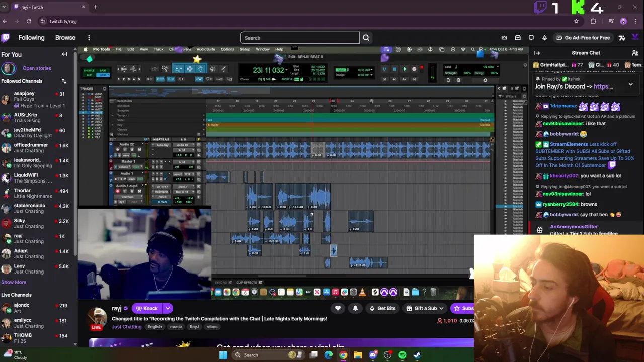
Task: Click the search magnifier button
Action: [x=366, y=38]
